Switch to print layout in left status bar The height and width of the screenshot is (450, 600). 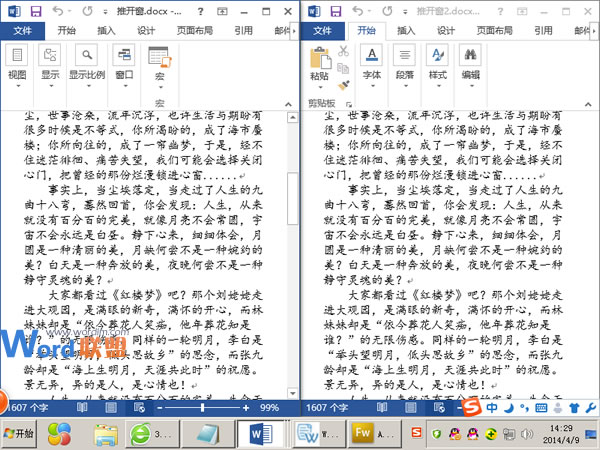pyautogui.click(x=111, y=408)
